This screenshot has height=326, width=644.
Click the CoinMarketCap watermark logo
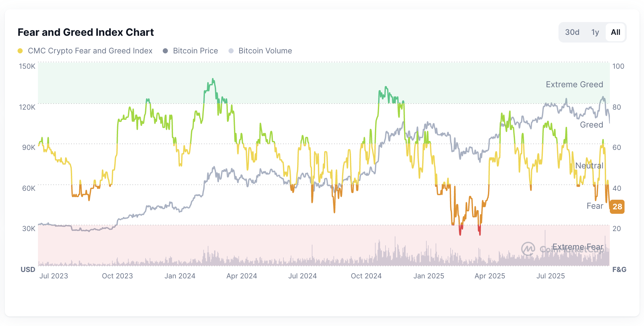(528, 249)
